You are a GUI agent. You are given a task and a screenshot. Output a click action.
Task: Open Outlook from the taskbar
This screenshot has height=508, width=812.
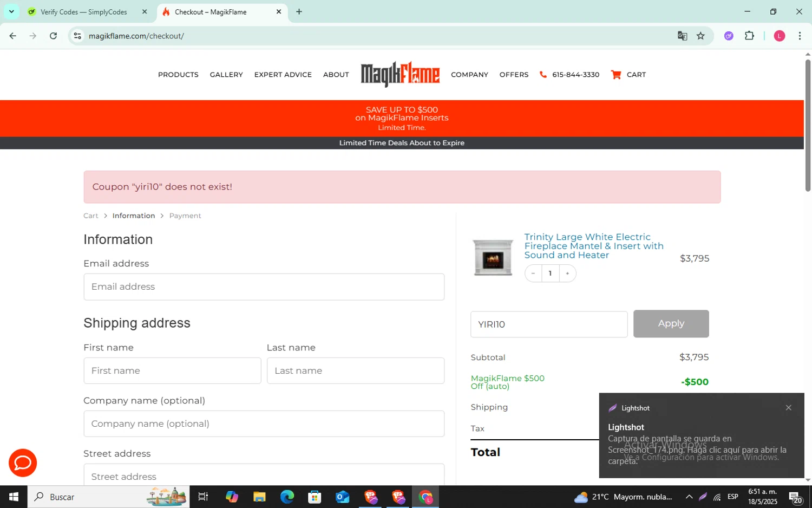342,497
